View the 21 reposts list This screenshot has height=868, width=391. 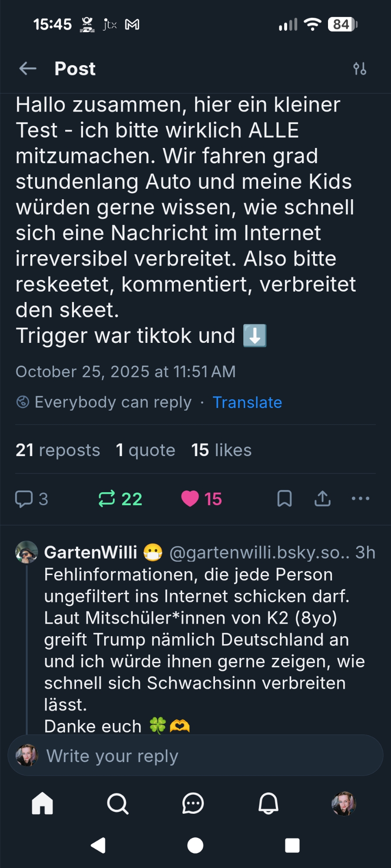58,450
